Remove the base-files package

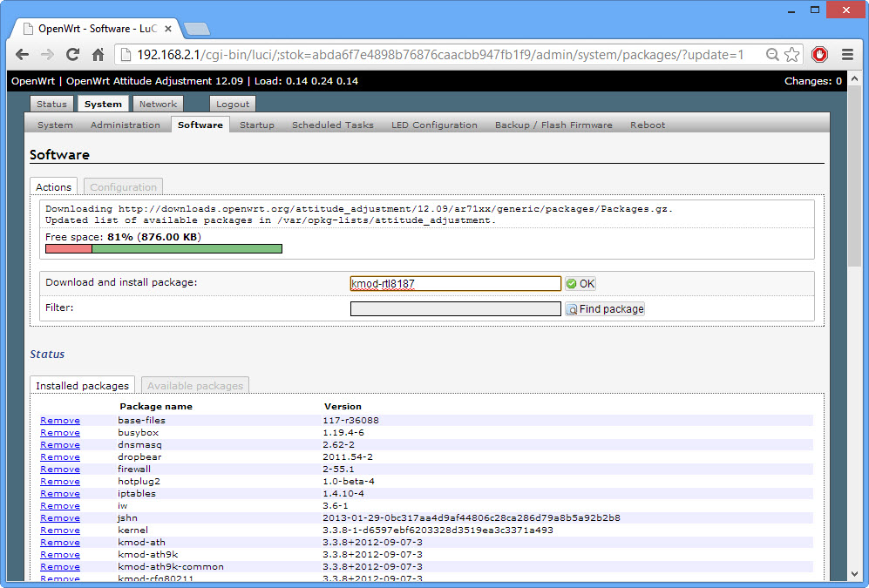[60, 420]
